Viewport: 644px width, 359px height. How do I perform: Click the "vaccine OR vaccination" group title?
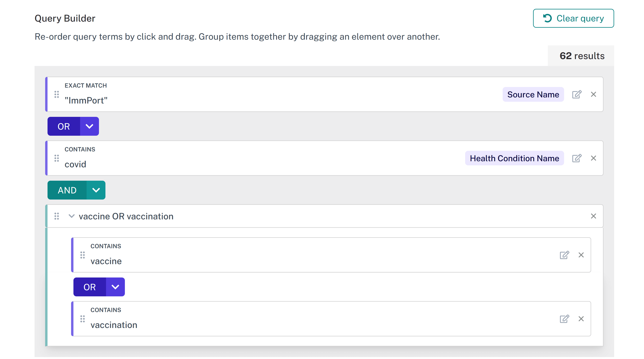(x=126, y=216)
